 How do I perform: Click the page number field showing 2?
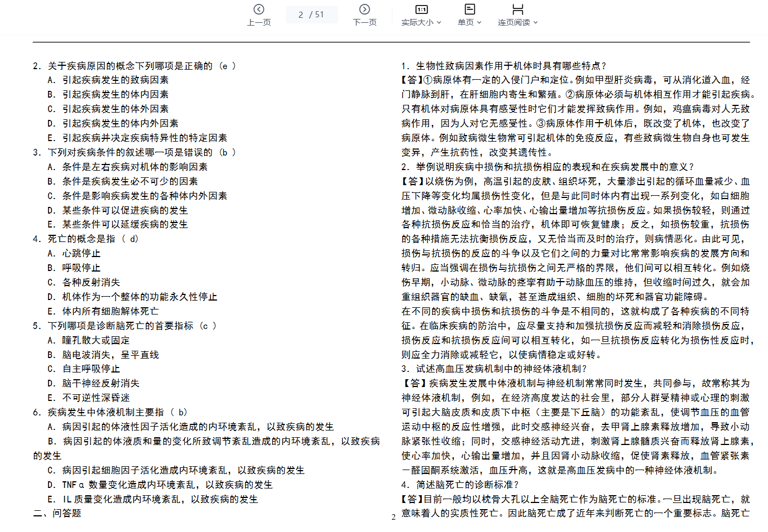(301, 14)
